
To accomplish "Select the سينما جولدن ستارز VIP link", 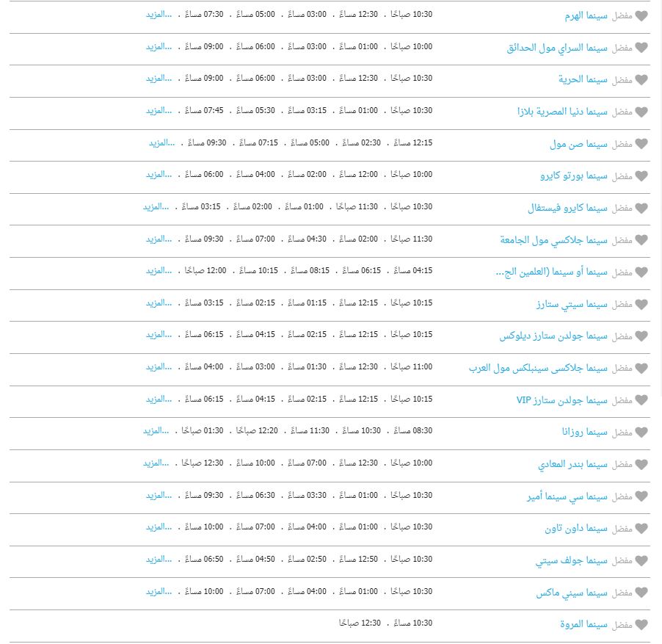I will coord(562,400).
